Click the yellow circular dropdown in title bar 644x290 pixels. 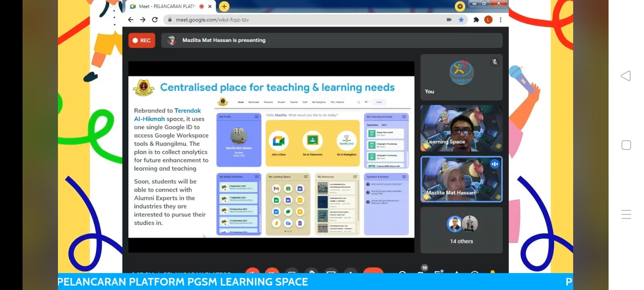coord(460,6)
